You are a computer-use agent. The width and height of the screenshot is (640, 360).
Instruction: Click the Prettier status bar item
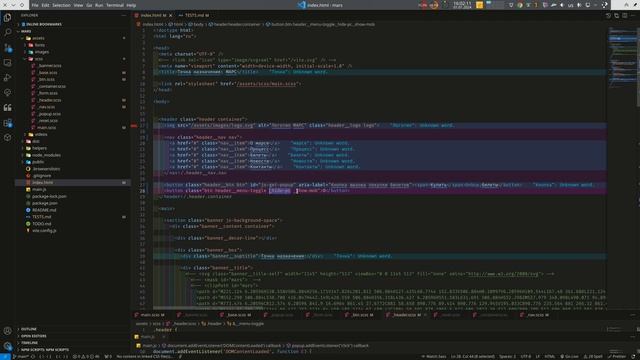[x=616, y=357]
